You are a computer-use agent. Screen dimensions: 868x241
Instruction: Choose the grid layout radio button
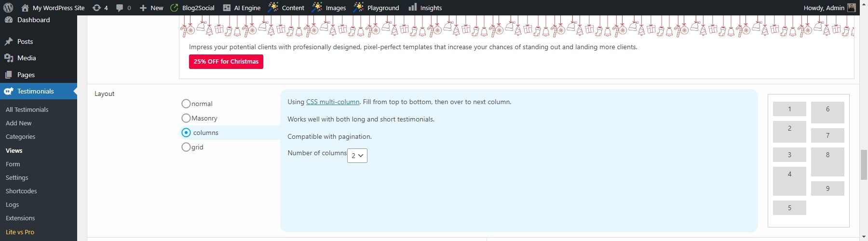coord(186,147)
